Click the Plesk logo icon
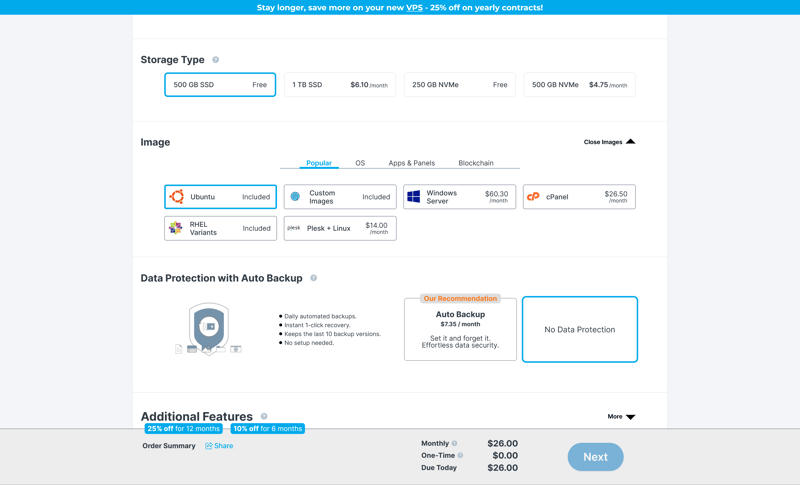 tap(294, 228)
